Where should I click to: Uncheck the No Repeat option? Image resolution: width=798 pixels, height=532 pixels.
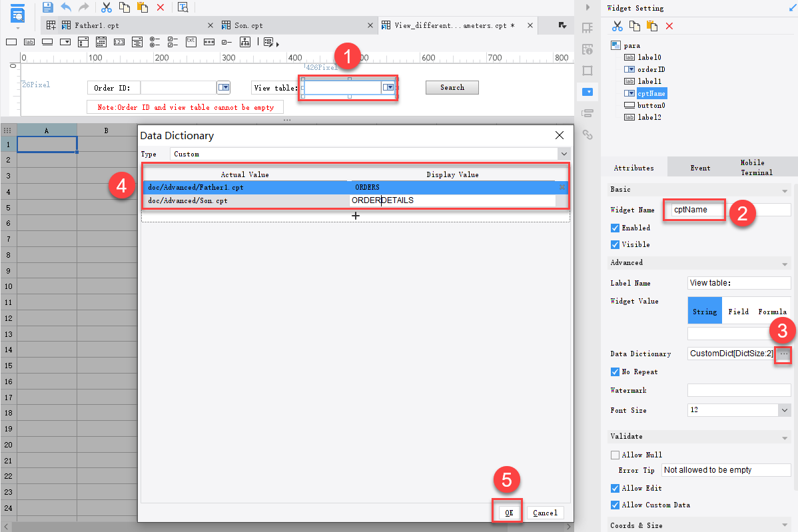point(614,372)
